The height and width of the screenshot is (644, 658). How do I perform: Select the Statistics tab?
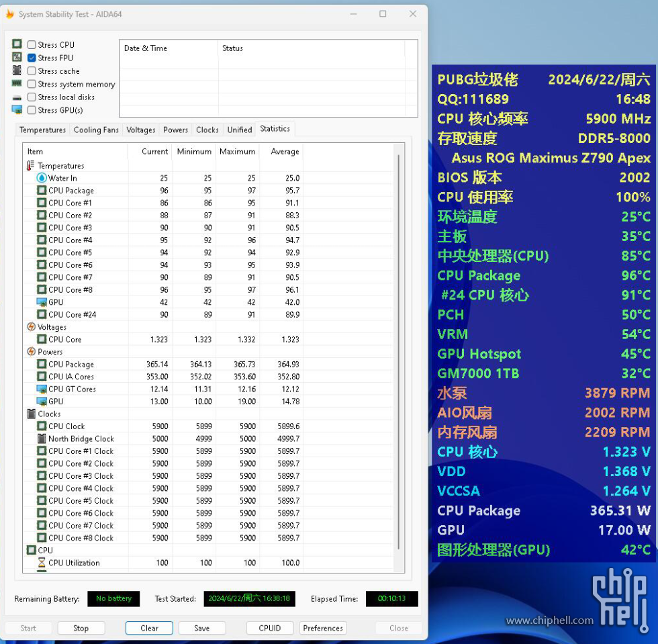[275, 128]
